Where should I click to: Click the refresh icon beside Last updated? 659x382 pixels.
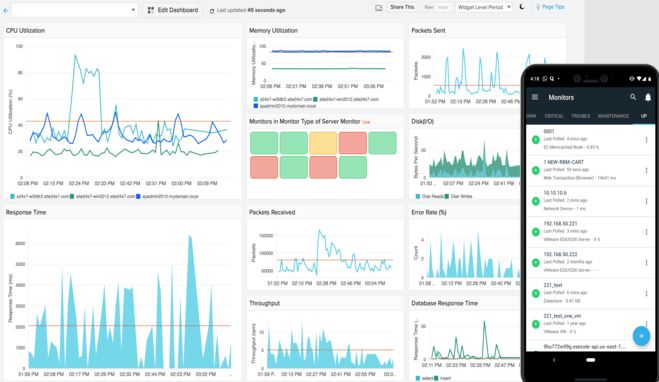(x=212, y=11)
